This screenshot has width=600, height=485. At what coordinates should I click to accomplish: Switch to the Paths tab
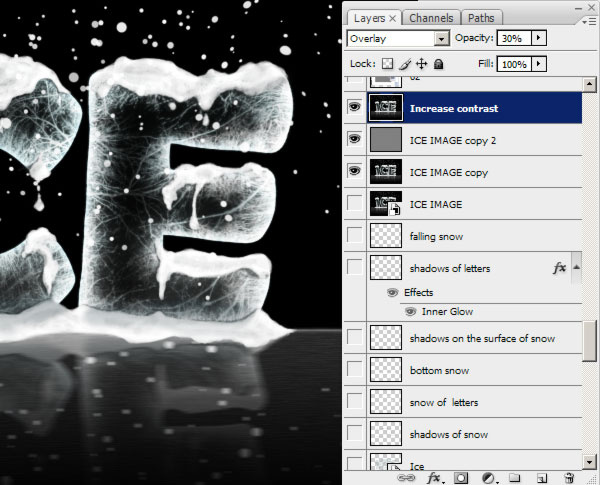coord(480,17)
